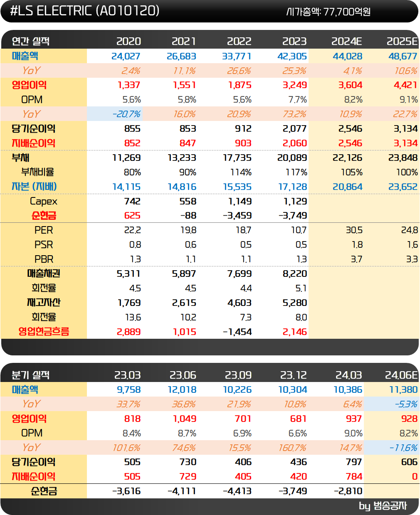420x515 pixels.
Task: Click the 2020 net cash value 625
Action: (x=132, y=215)
